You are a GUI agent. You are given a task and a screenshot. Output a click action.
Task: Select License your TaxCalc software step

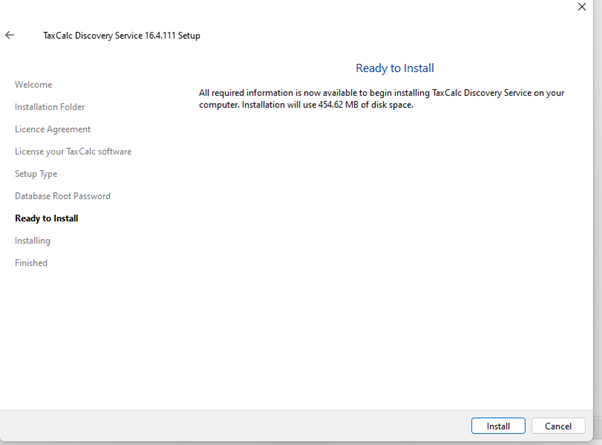(x=73, y=152)
